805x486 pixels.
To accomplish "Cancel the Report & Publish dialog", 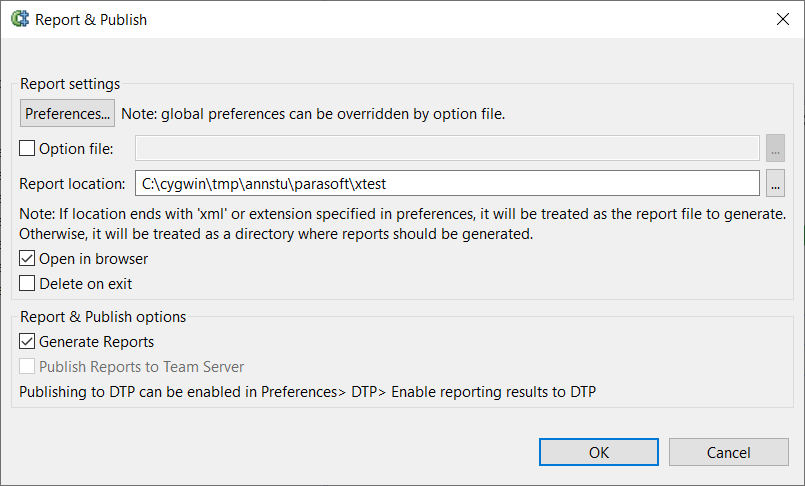I will pos(729,452).
